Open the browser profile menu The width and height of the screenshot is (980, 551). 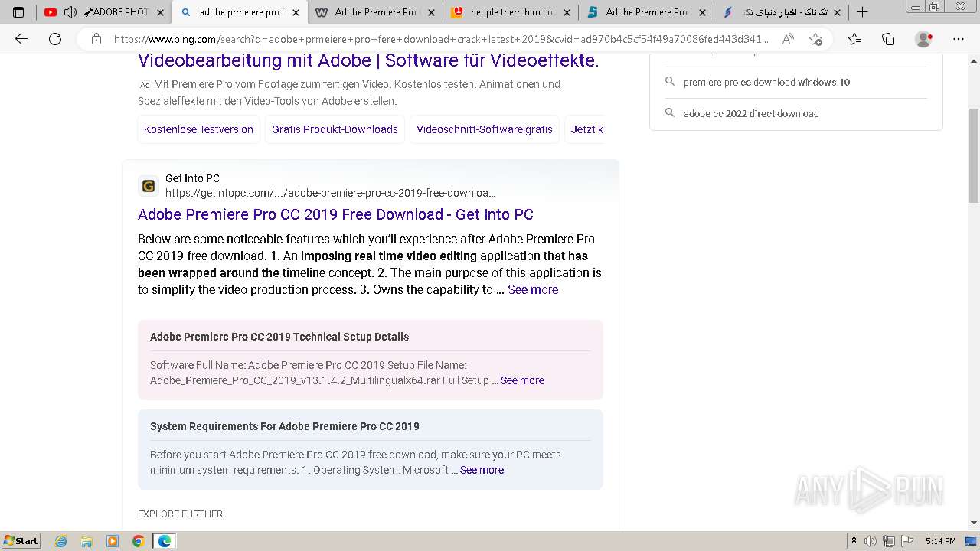(924, 39)
